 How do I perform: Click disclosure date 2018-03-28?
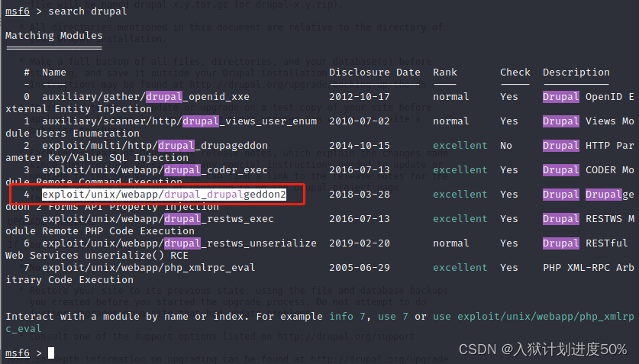tap(360, 195)
